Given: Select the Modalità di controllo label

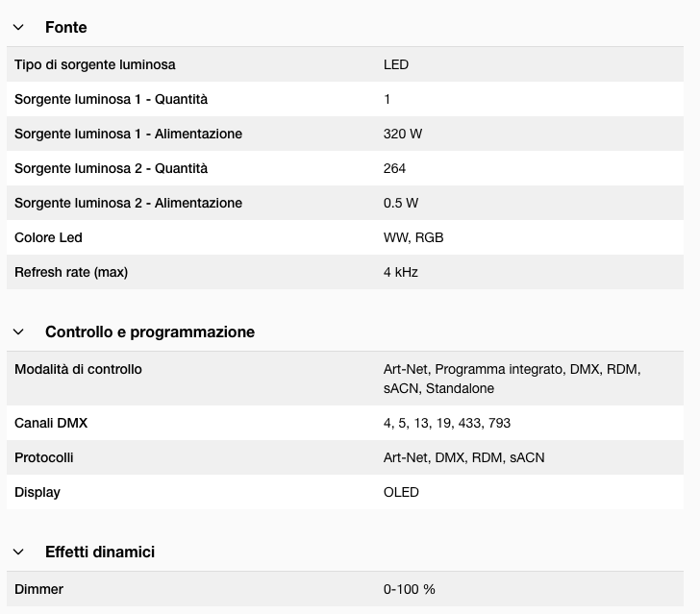Looking at the screenshot, I should pyautogui.click(x=78, y=370).
